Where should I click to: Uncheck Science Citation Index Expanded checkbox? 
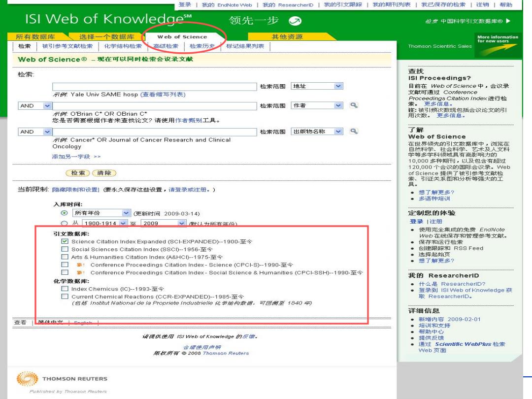pos(65,241)
